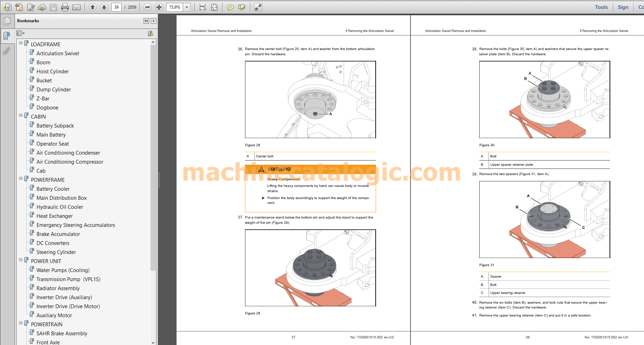
Task: Jump to the Battery Subpack bookmark
Action: pyautogui.click(x=55, y=126)
